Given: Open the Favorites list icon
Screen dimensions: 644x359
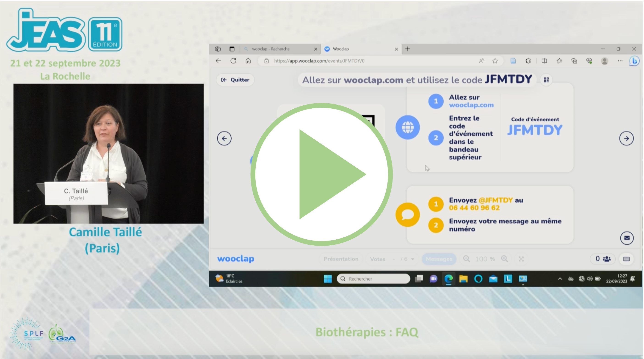Looking at the screenshot, I should pyautogui.click(x=559, y=61).
